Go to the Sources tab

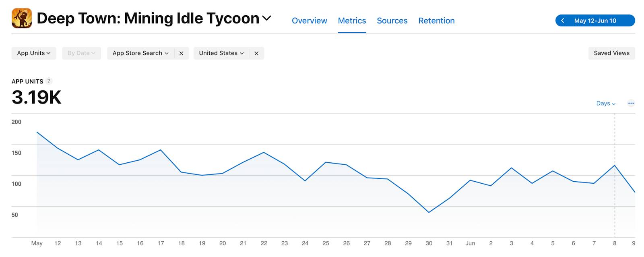(x=392, y=21)
